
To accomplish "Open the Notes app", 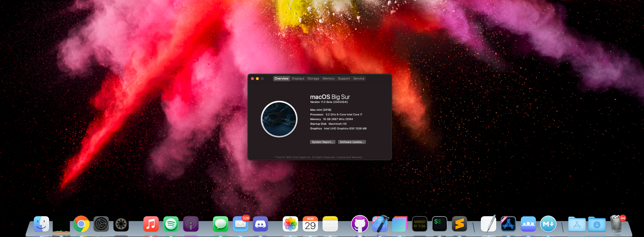I will pos(330,224).
